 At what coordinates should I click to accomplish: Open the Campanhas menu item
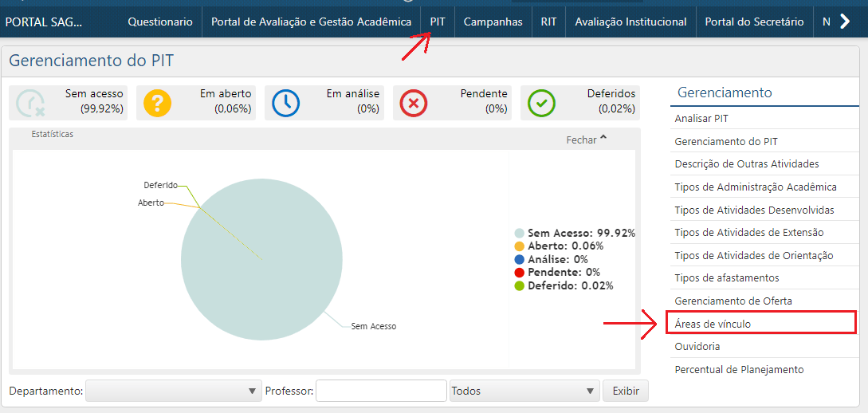pyautogui.click(x=493, y=22)
